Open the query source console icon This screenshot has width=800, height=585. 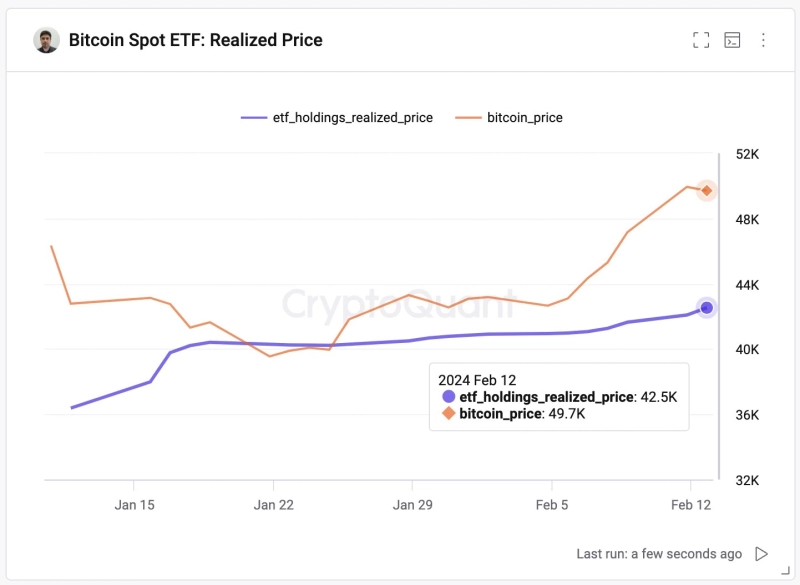[x=732, y=40]
